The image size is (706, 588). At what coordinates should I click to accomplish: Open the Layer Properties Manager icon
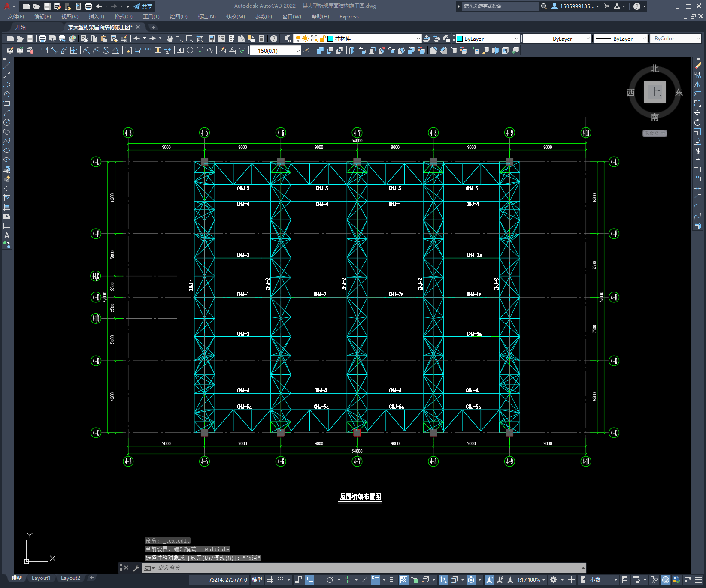288,39
